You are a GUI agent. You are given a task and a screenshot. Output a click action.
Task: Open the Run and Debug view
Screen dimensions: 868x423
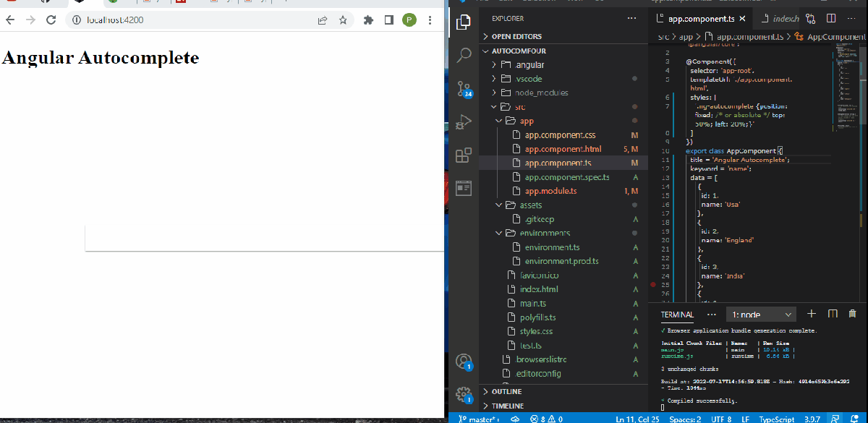[464, 123]
